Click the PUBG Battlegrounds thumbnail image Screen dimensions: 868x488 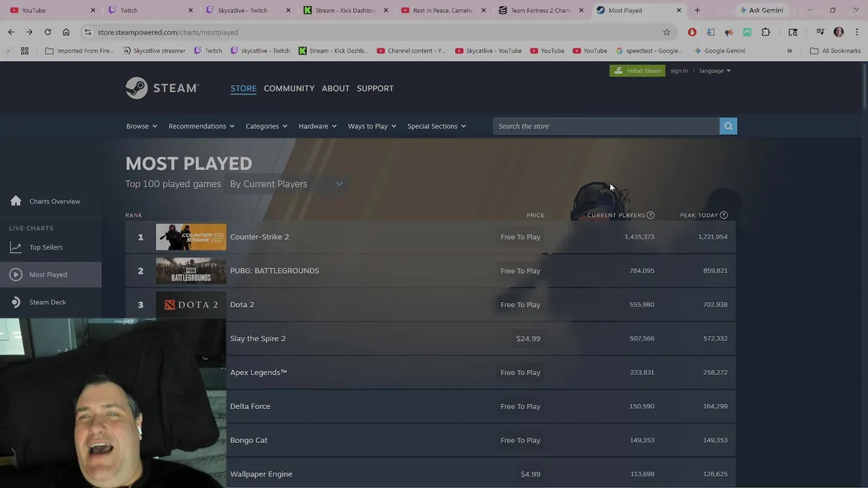191,270
